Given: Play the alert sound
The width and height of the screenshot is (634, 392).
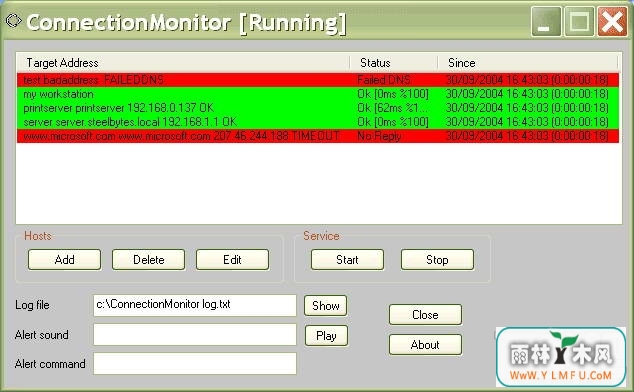Looking at the screenshot, I should coord(326,336).
